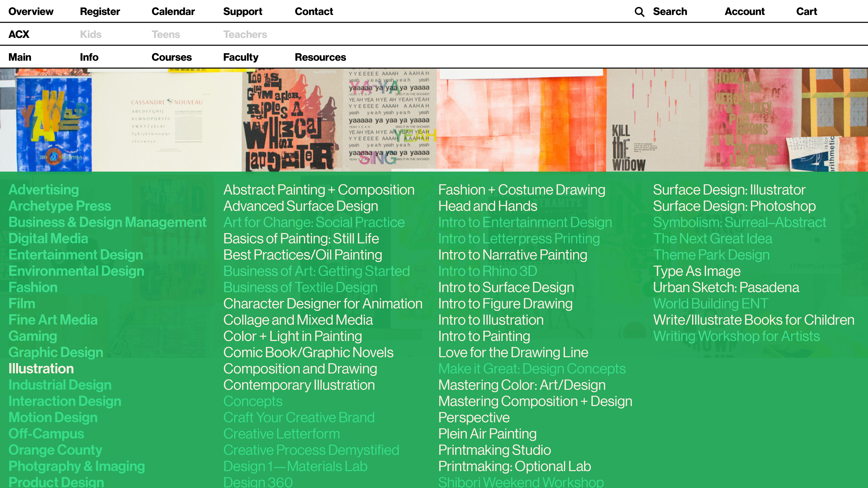Viewport: 868px width, 488px height.
Task: Open the Resources section
Action: coord(320,57)
